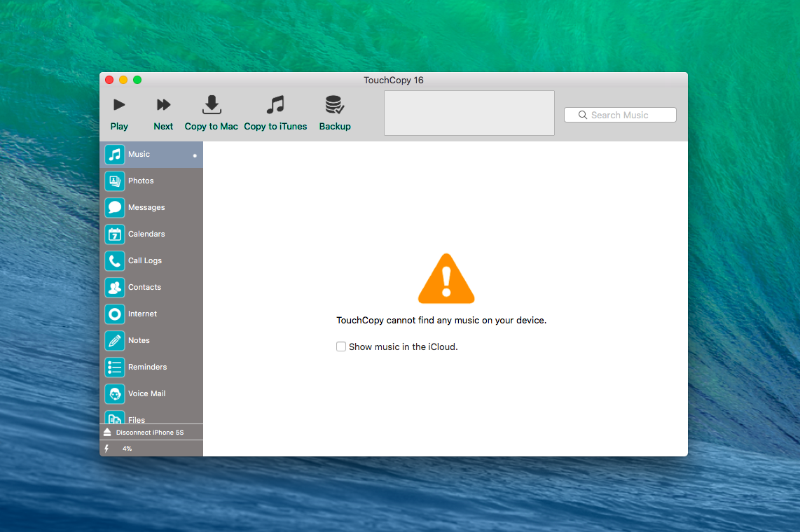Open the Voice Mail icon

(115, 394)
